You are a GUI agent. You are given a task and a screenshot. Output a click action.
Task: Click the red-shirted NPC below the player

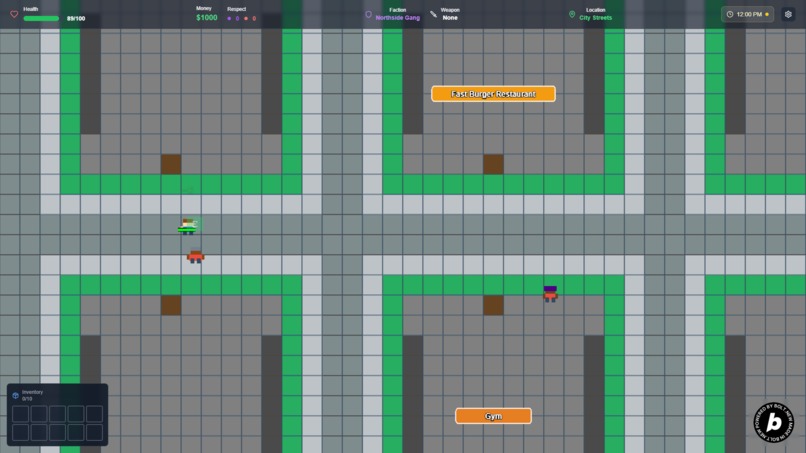[x=195, y=255]
